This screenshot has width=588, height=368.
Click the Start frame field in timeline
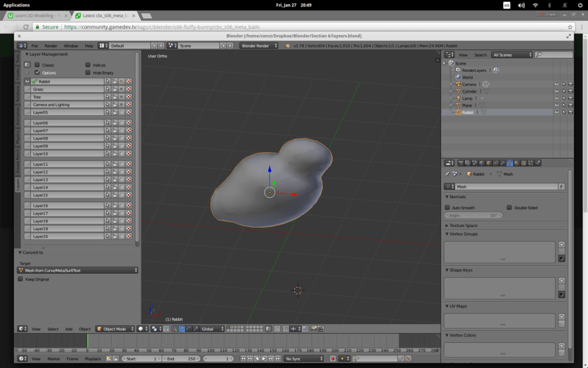[x=141, y=359]
